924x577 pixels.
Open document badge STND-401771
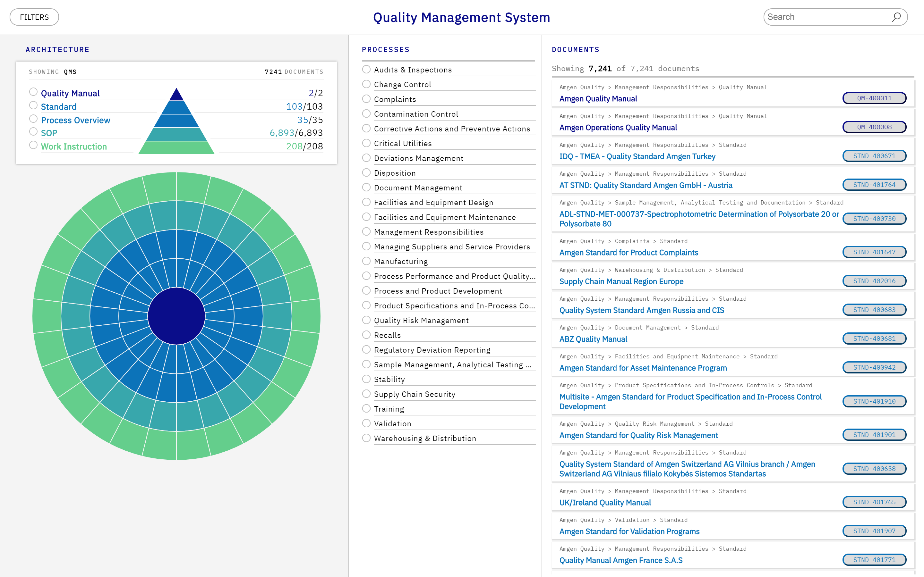pyautogui.click(x=874, y=559)
